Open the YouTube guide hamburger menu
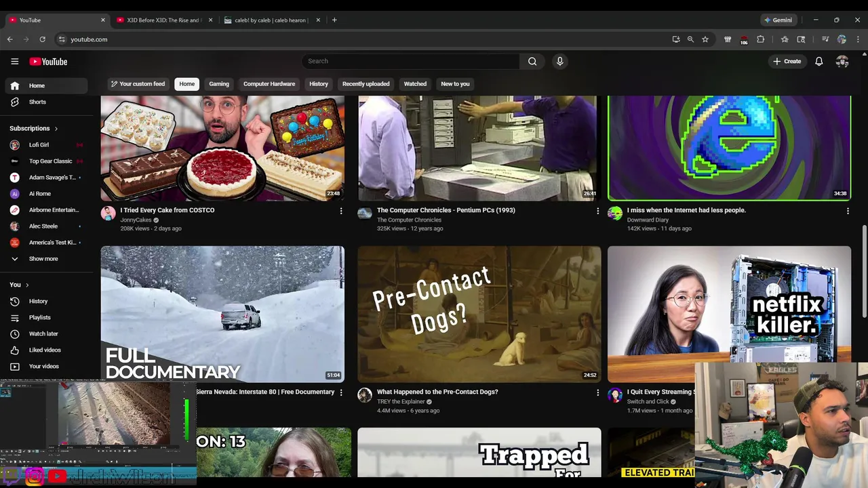The height and width of the screenshot is (488, 868). [x=14, y=62]
